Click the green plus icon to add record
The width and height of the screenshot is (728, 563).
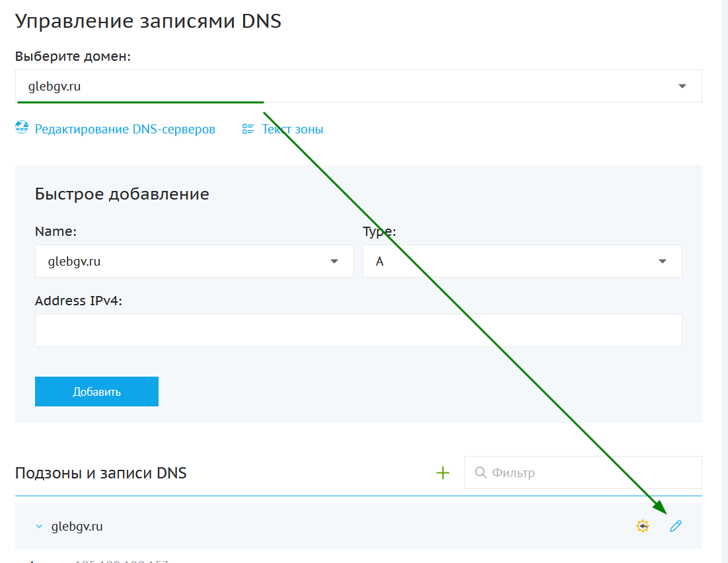coord(443,472)
